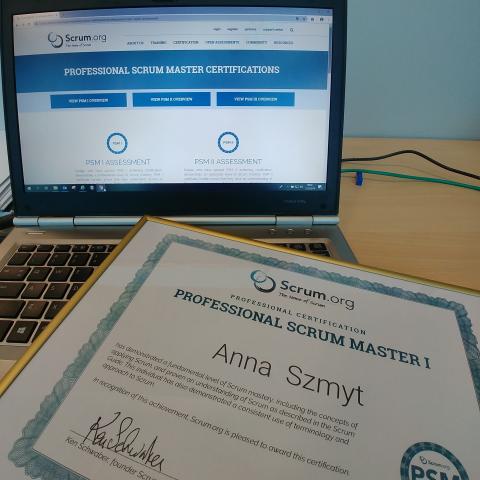The image size is (480, 480).
Task: Follow the Register link in the header
Action: pyautogui.click(x=232, y=29)
